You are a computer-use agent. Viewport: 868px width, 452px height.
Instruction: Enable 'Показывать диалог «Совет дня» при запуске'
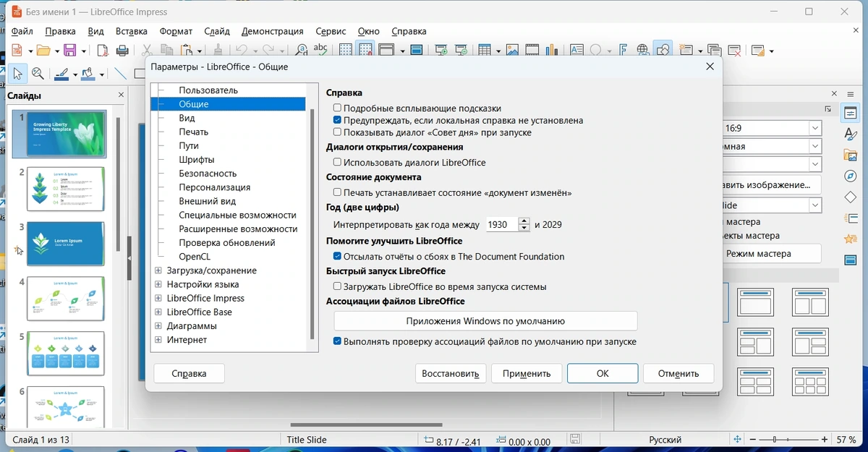(337, 132)
